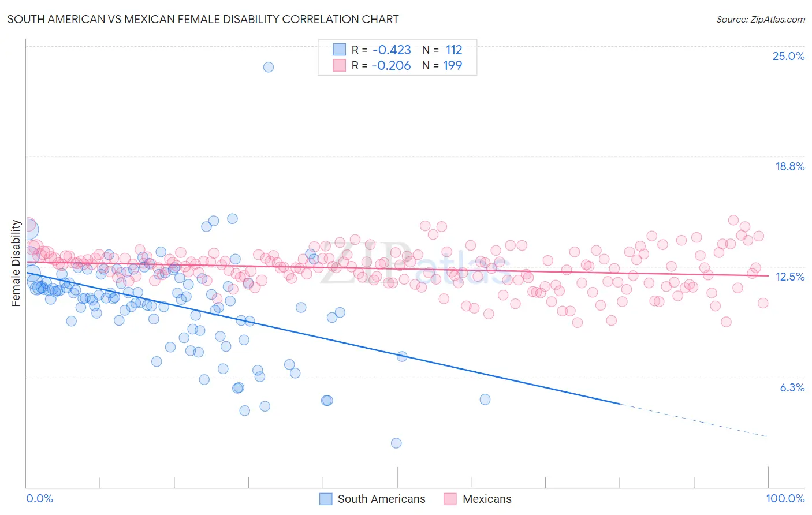Viewport: 812px width, 515px height.
Task: Click the pink swatch beside R = -0.206
Action: 339,65
